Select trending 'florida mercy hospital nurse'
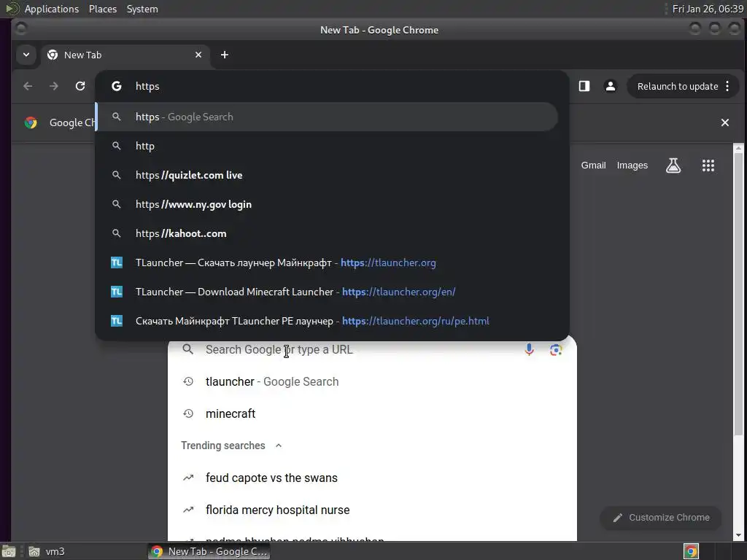747x560 pixels. [x=372, y=510]
